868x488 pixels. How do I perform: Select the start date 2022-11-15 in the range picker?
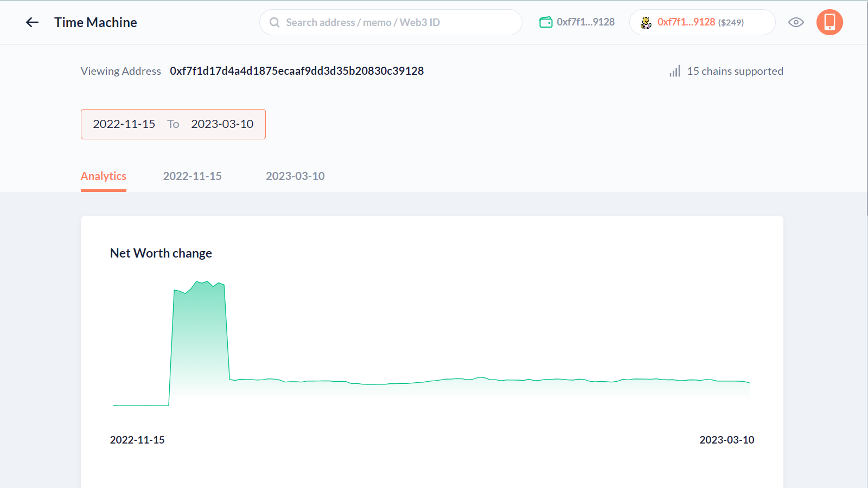(x=124, y=124)
